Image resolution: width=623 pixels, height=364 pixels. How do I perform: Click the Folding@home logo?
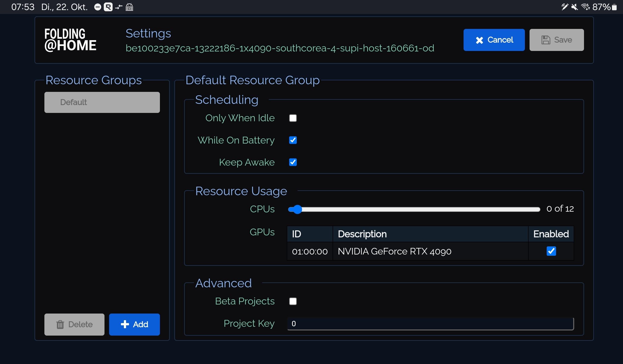click(70, 40)
